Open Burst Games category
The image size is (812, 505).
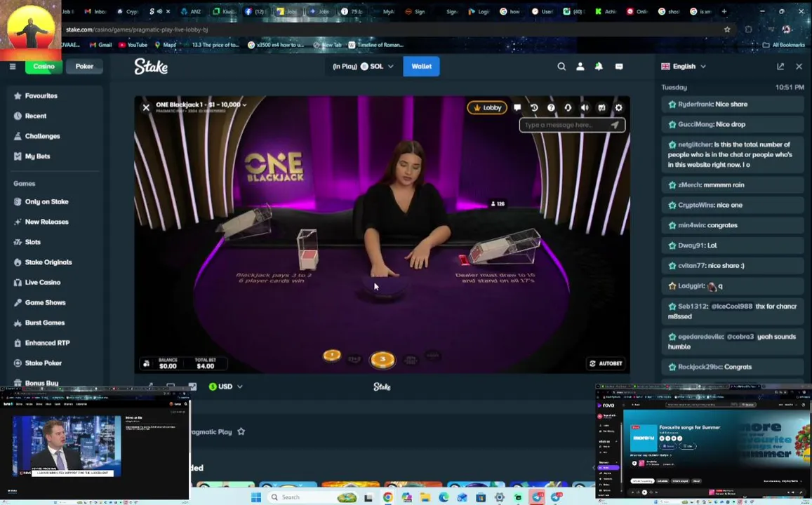[x=39, y=323]
